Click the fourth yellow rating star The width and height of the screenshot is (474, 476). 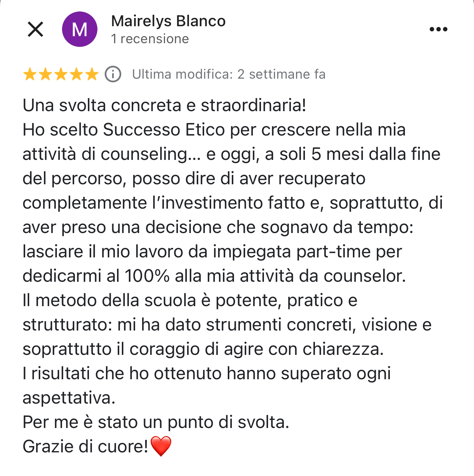(76, 74)
